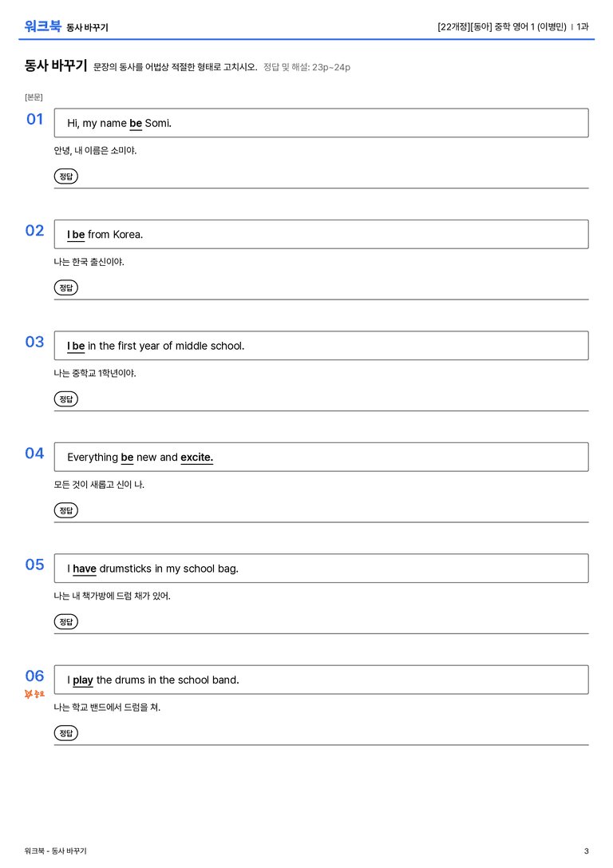The image size is (613, 868).
Task: Click the underlined word 'have' in question 05
Action: pyautogui.click(x=84, y=569)
